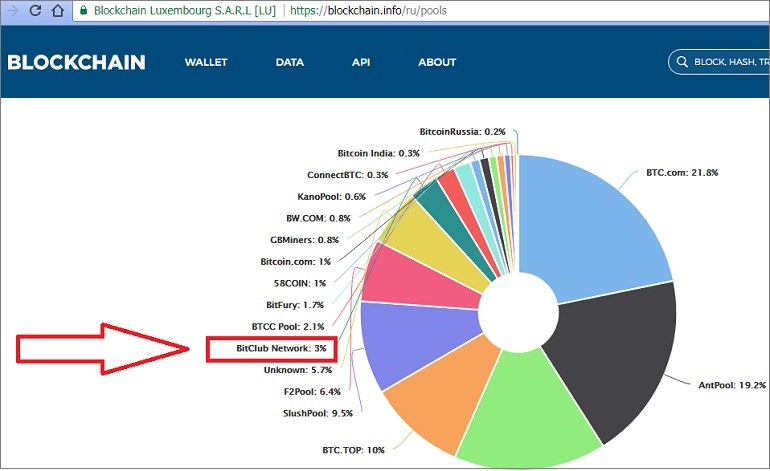The image size is (770, 471).
Task: Click the 'Bitcoin.com: 1%' label
Action: 296,262
